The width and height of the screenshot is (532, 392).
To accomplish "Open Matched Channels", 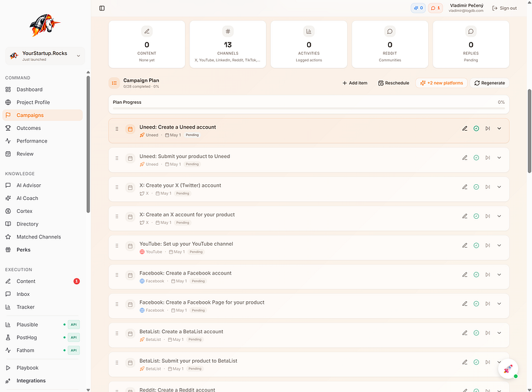I will 42,237.
